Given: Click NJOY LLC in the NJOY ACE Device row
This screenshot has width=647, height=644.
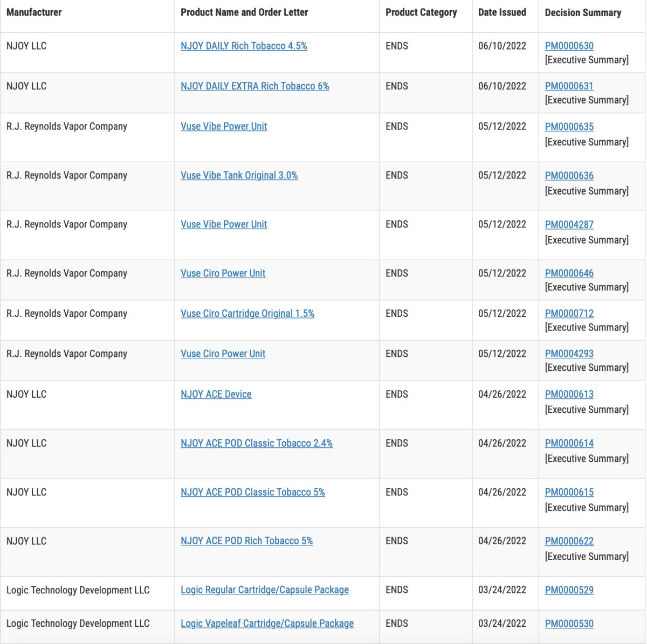Looking at the screenshot, I should click(x=26, y=394).
